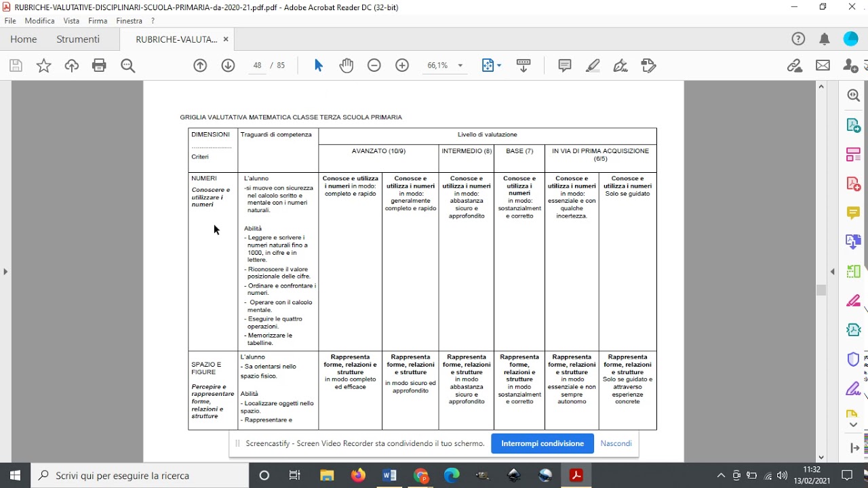Image resolution: width=868 pixels, height=488 pixels.
Task: Open the Finestra menu
Action: point(130,21)
